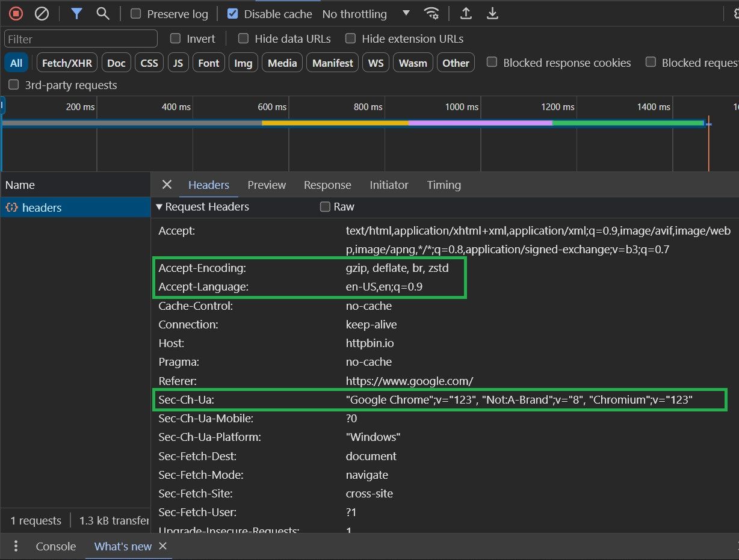Collapse the Request Headers section
739x560 pixels.
(x=202, y=207)
